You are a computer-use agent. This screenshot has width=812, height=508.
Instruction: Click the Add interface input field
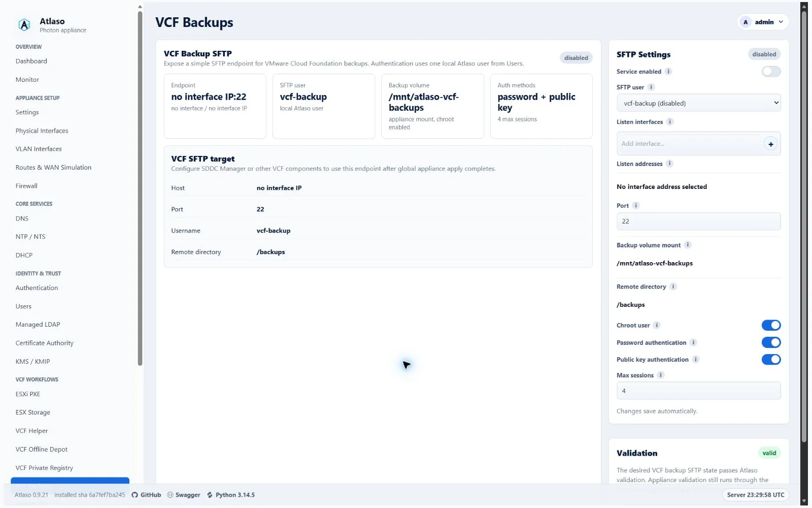click(x=690, y=144)
